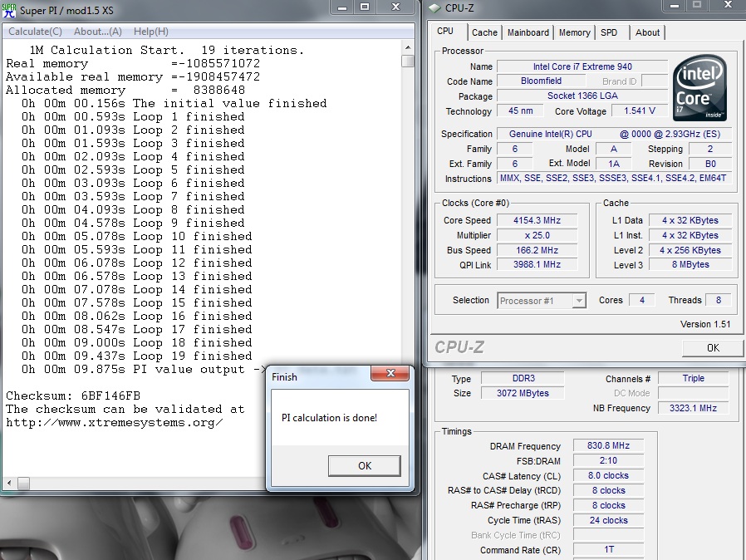
Task: Click the Stepping value '2'
Action: pos(710,149)
